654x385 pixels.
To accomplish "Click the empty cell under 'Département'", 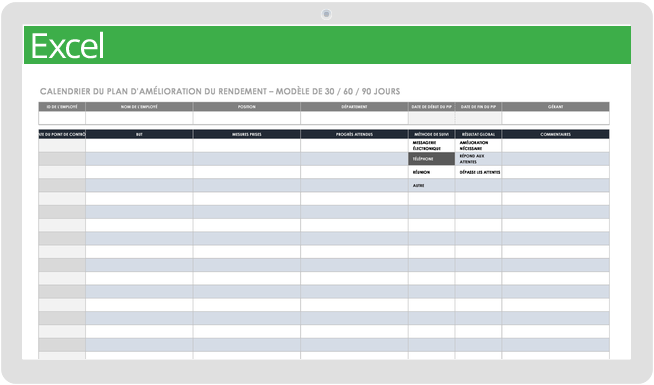I will [x=354, y=118].
